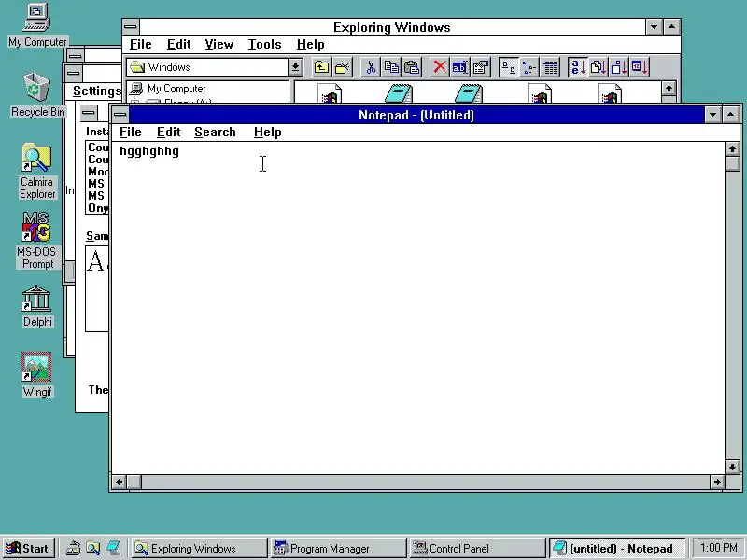Open the Notepad Edit menu
Screen dimensions: 747x560
point(169,132)
